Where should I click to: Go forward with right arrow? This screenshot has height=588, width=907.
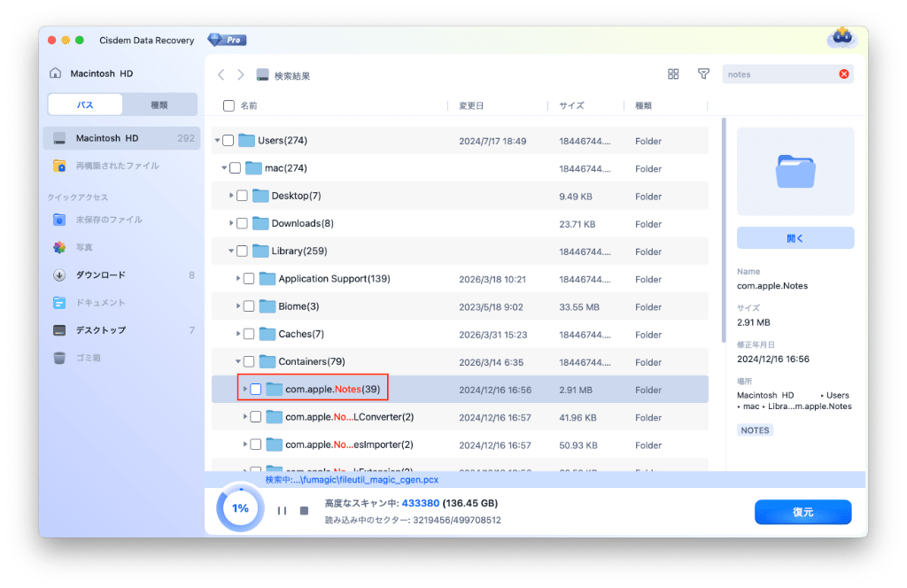(240, 75)
